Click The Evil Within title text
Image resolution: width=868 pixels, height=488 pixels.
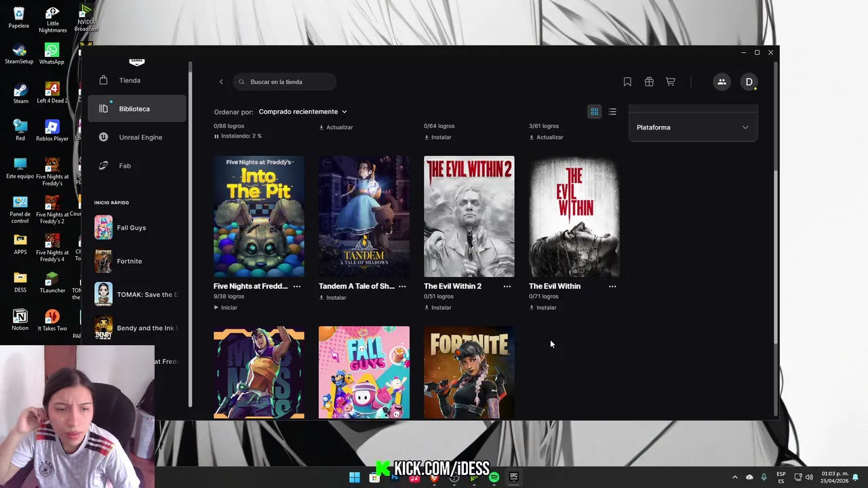click(x=555, y=286)
